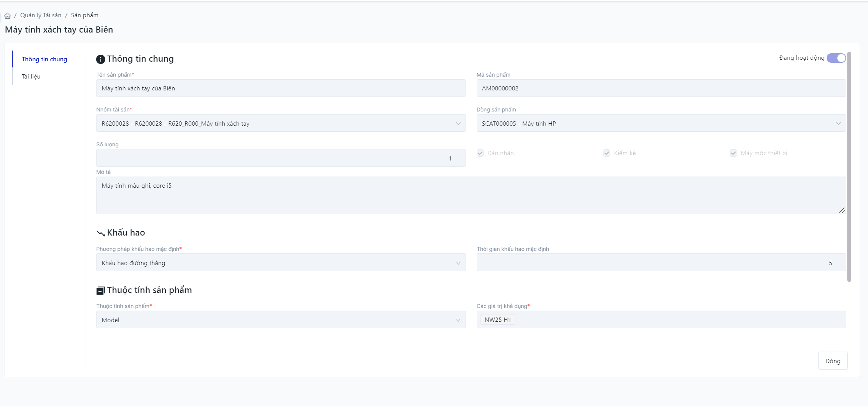Click the home icon in breadcrumb
The width and height of the screenshot is (868, 406).
[7, 16]
